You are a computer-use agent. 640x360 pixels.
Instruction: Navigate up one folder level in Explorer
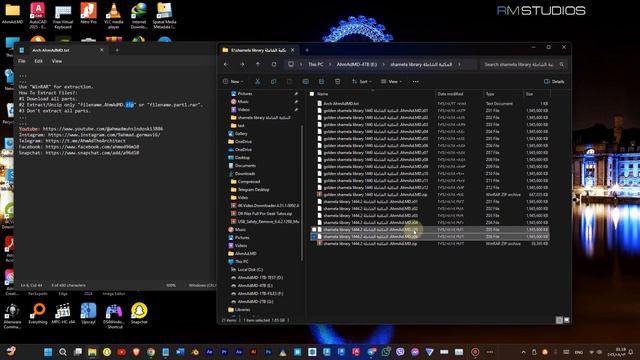pyautogui.click(x=258, y=64)
